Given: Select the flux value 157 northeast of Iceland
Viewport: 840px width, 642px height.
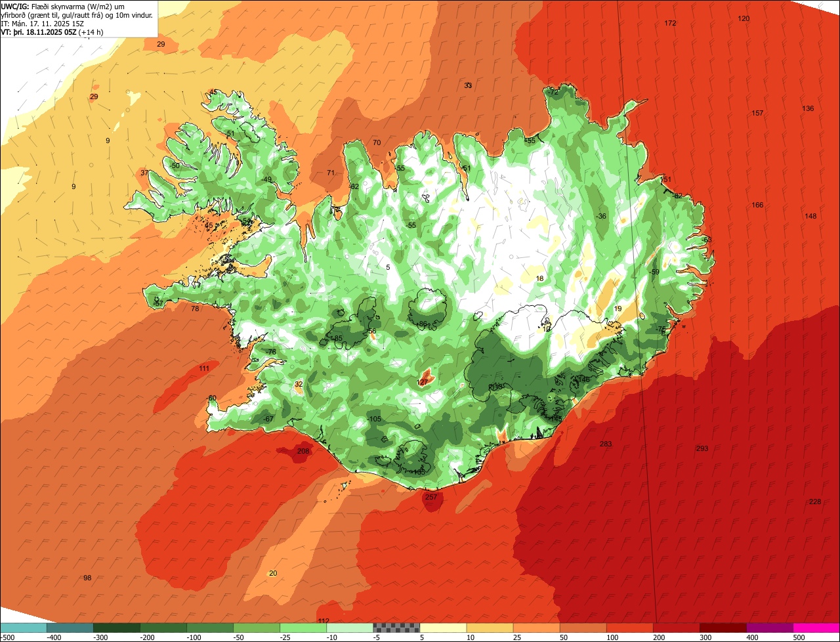Looking at the screenshot, I should 757,114.
